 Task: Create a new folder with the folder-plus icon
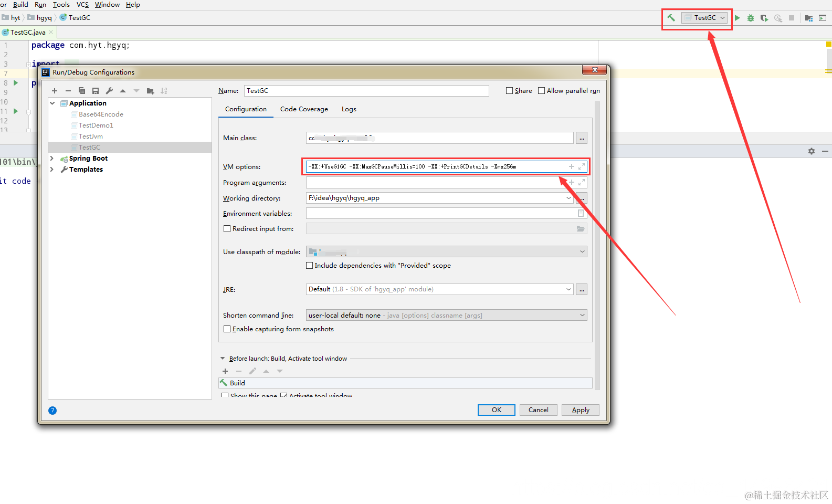[150, 91]
